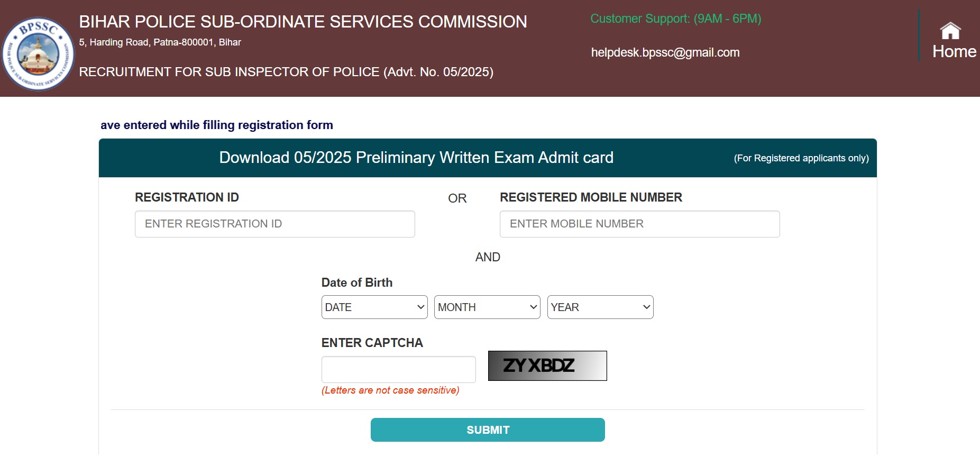Focus the Enter Registration ID field
The height and width of the screenshot is (456, 980).
274,224
